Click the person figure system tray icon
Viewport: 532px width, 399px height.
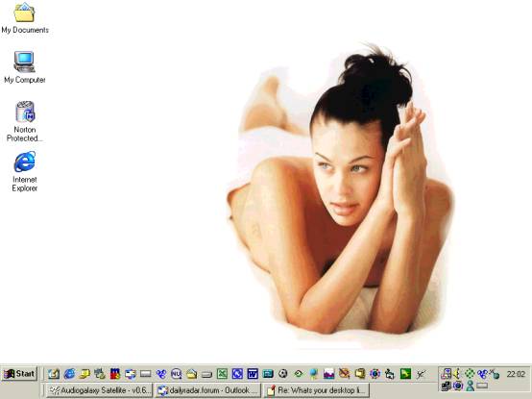coord(470,386)
